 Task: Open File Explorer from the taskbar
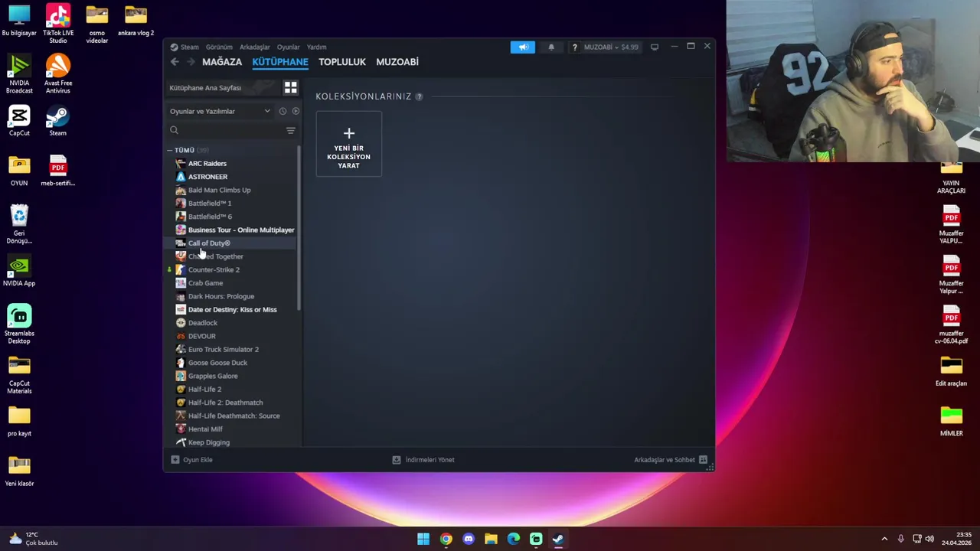(491, 539)
